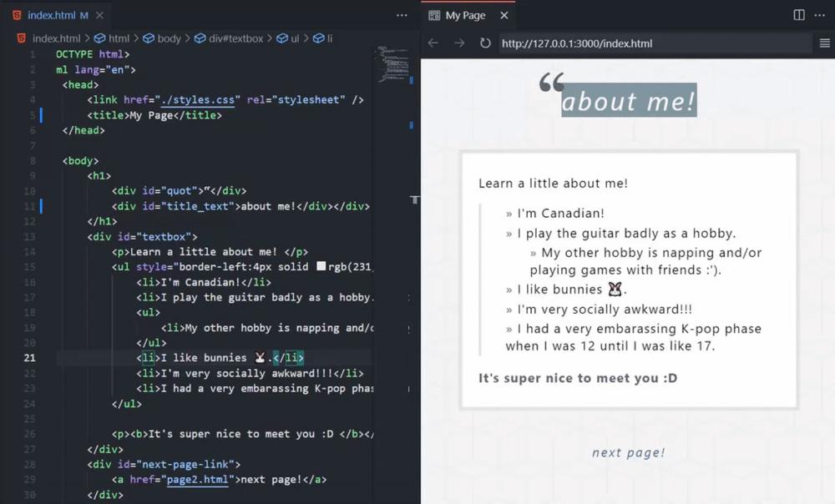Click the browser address bar showing 127.0.0.1:3000

point(584,43)
